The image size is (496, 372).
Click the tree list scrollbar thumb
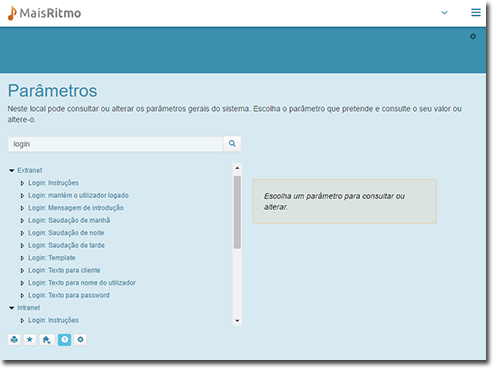click(x=237, y=212)
